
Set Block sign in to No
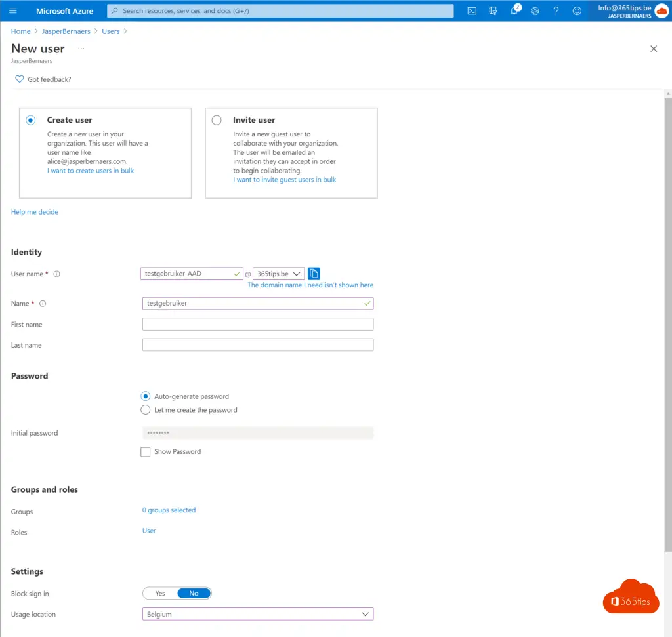point(194,593)
